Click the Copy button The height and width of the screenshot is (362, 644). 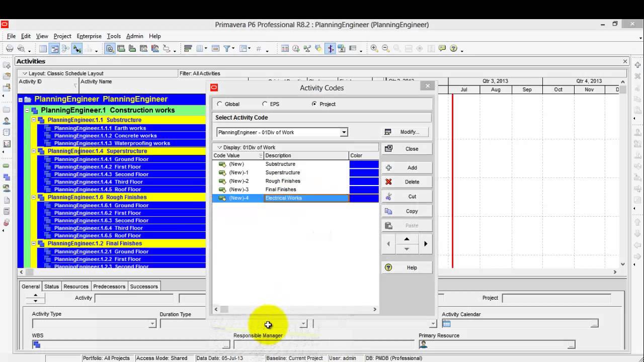tap(407, 211)
